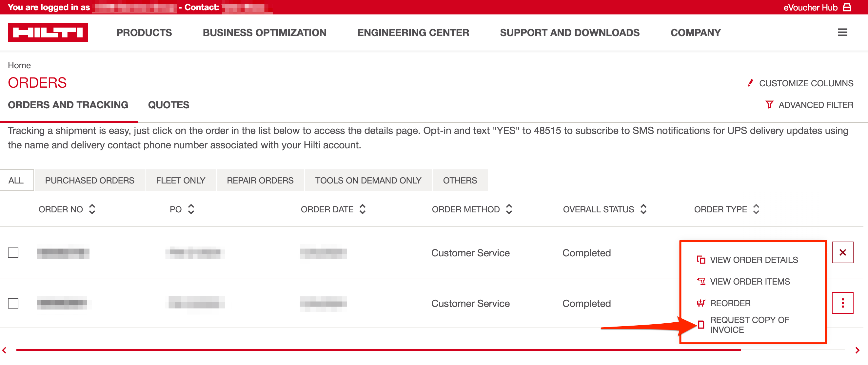Viewport: 868px width, 365px height.
Task: Click the red horizontal table scrollbar
Action: click(x=378, y=350)
